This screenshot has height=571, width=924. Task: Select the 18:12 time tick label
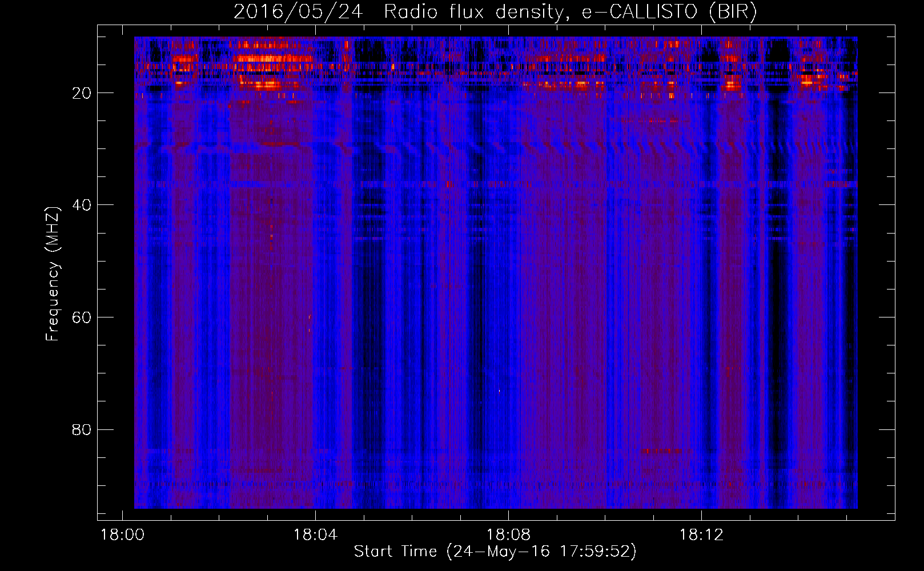pos(701,535)
